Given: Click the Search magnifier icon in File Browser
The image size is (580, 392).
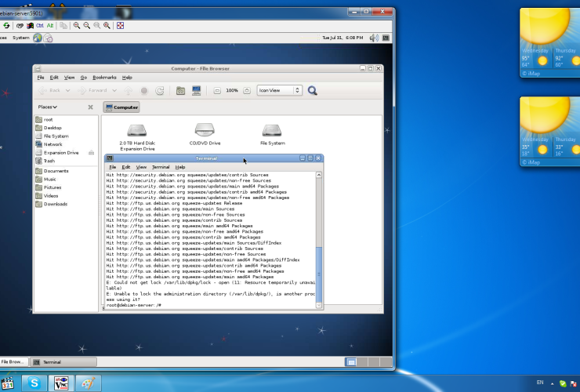Looking at the screenshot, I should click(313, 91).
